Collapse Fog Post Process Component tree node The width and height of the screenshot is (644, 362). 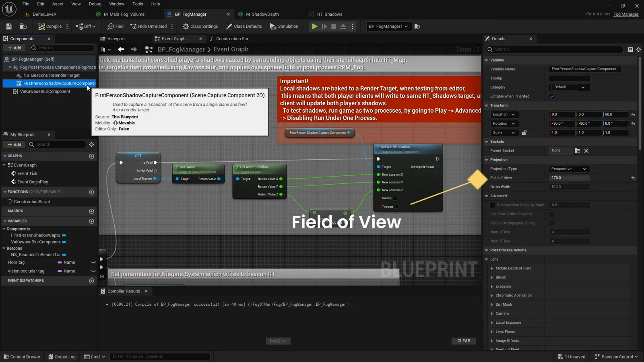(x=10, y=67)
